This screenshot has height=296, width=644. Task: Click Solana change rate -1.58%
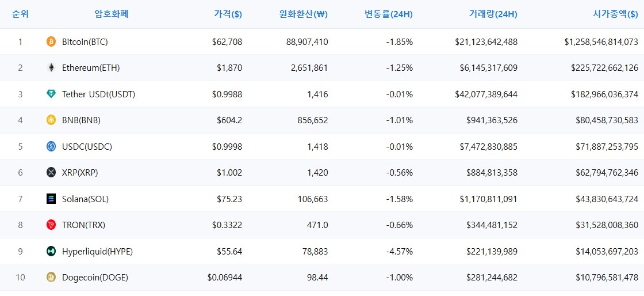[399, 199]
